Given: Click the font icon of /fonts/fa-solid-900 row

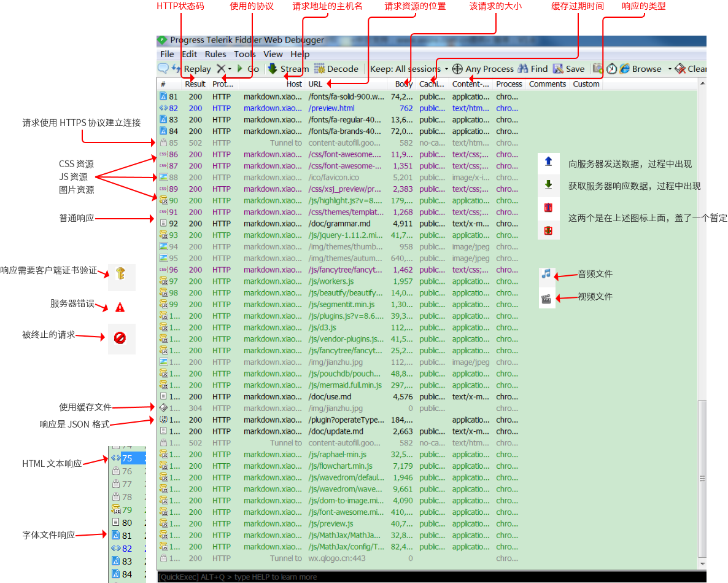Looking at the screenshot, I should (163, 96).
